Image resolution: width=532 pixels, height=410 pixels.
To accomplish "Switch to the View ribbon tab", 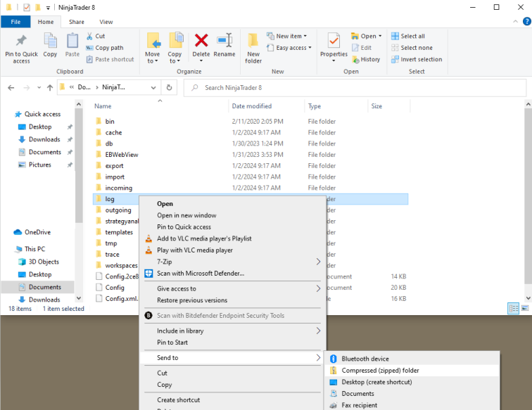I will pos(106,22).
